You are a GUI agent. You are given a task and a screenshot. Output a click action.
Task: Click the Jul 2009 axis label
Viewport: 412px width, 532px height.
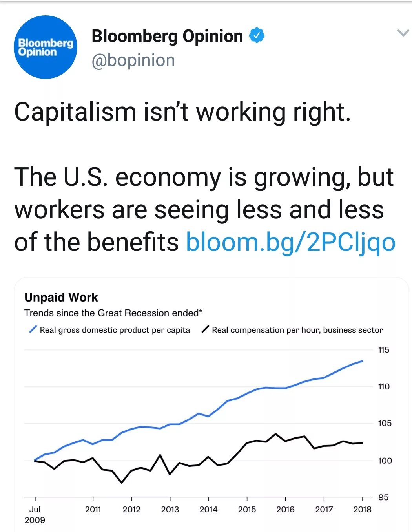[35, 515]
